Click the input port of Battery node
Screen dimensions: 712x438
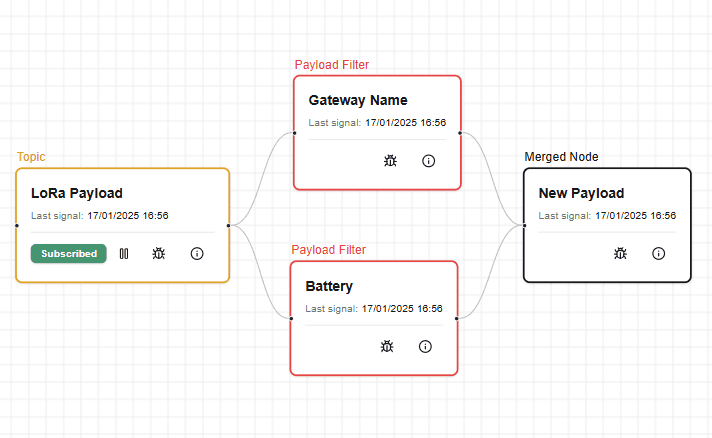pos(291,318)
